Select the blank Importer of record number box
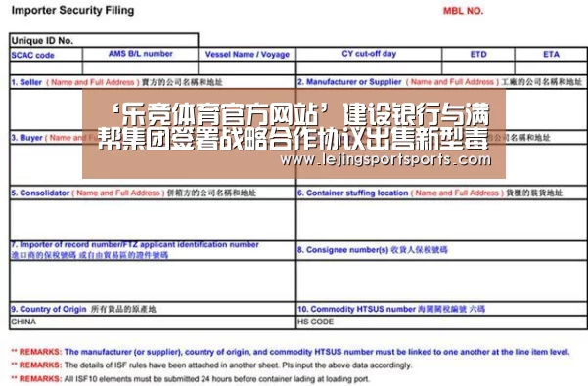The width and height of the screenshot is (588, 386). pyautogui.click(x=153, y=280)
